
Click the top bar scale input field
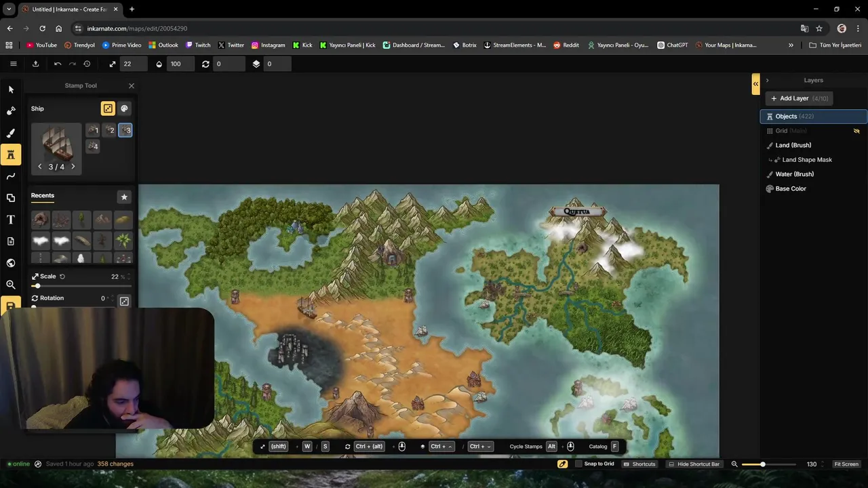(134, 64)
